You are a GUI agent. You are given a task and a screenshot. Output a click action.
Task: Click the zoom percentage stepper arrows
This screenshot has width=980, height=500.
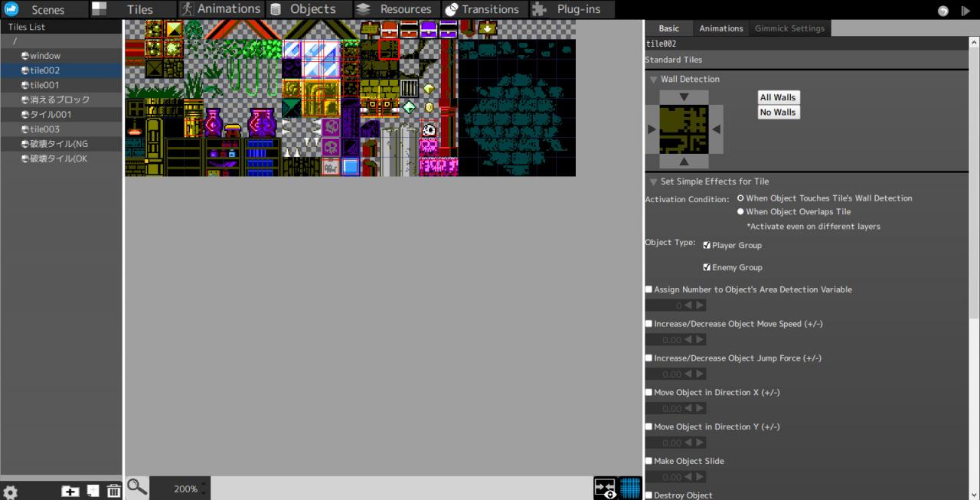pos(204,489)
